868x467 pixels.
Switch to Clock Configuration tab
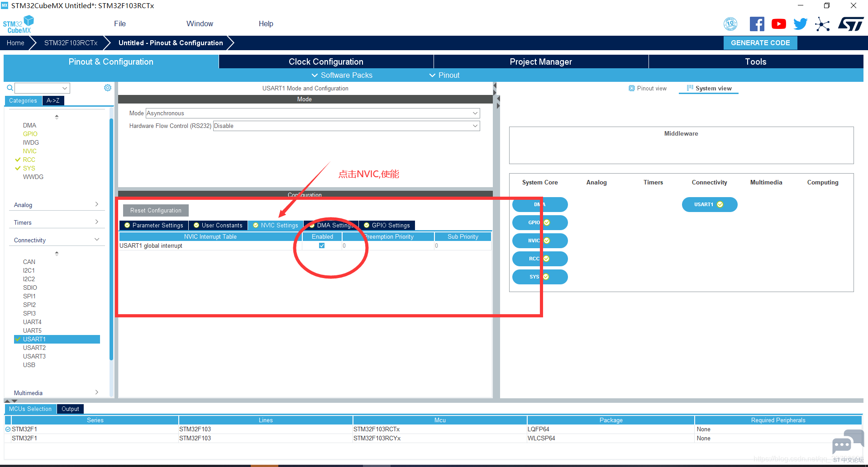[326, 61]
